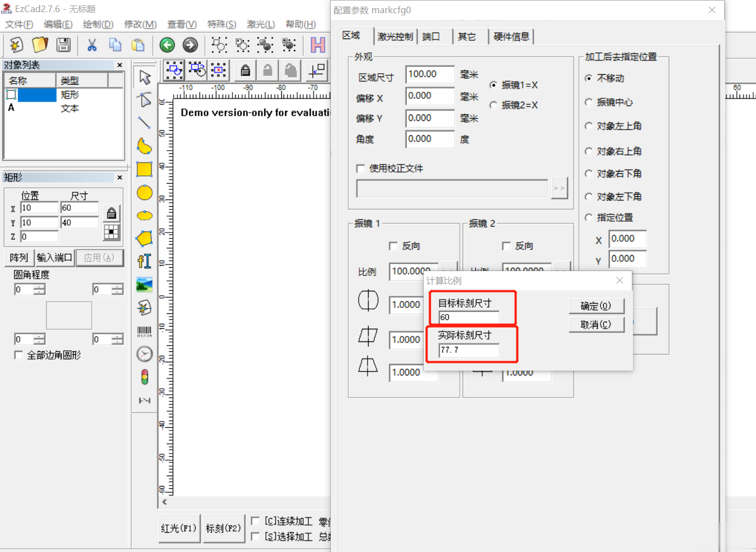The image size is (756, 552).
Task: Select 振镜中心 radio option
Action: point(588,102)
